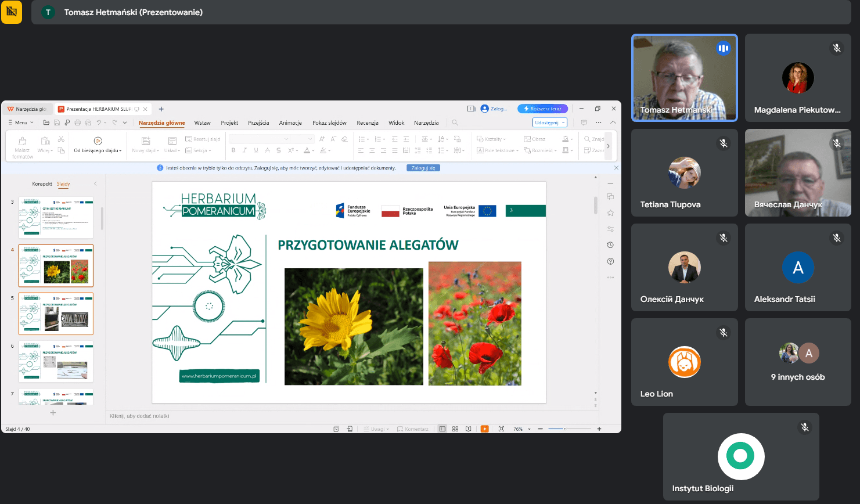Open the Wstaw ribbon tab
Screen dimensions: 860x504
203,123
